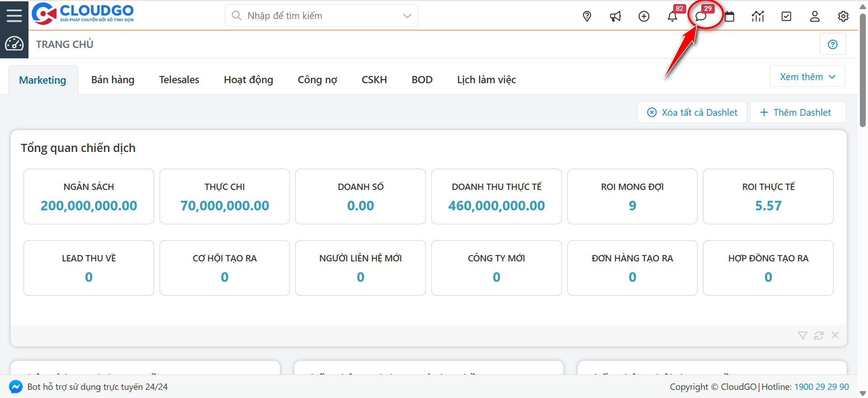
Task: Click the location pin check-in icon
Action: tap(587, 16)
